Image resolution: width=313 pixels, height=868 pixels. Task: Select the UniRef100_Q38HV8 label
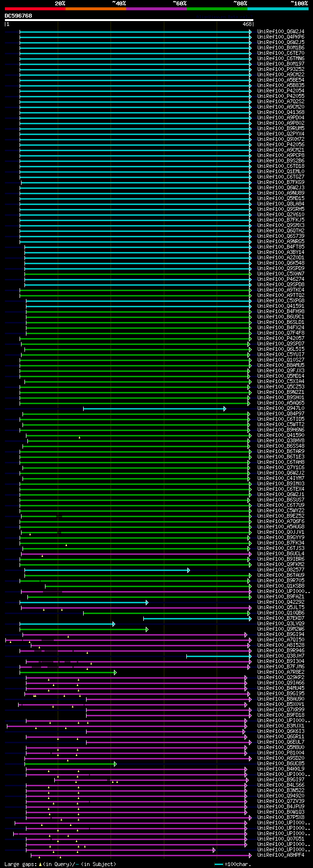click(281, 440)
